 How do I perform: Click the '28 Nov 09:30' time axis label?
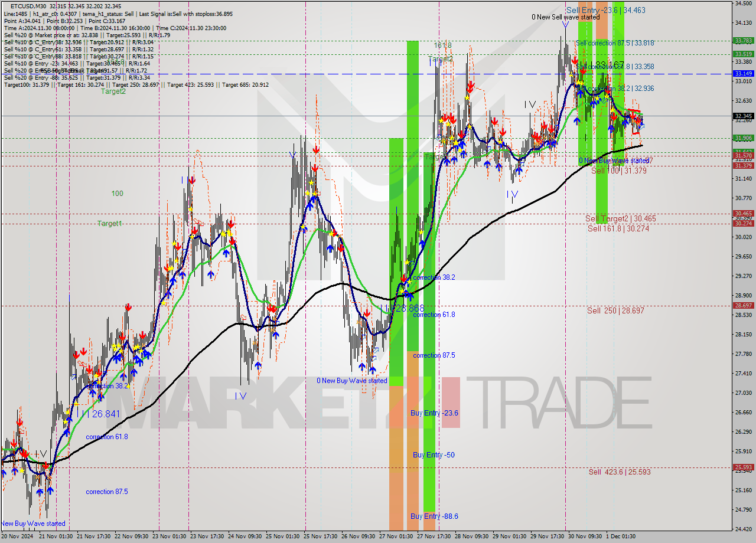pos(471,537)
